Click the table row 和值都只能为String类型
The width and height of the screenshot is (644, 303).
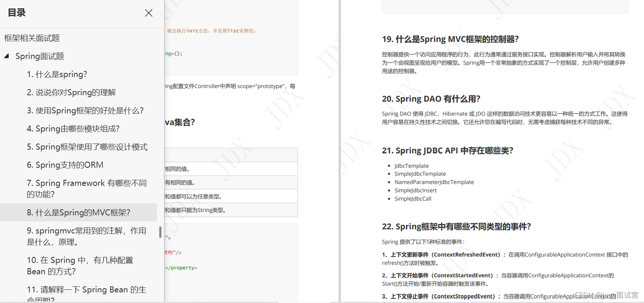(231, 210)
